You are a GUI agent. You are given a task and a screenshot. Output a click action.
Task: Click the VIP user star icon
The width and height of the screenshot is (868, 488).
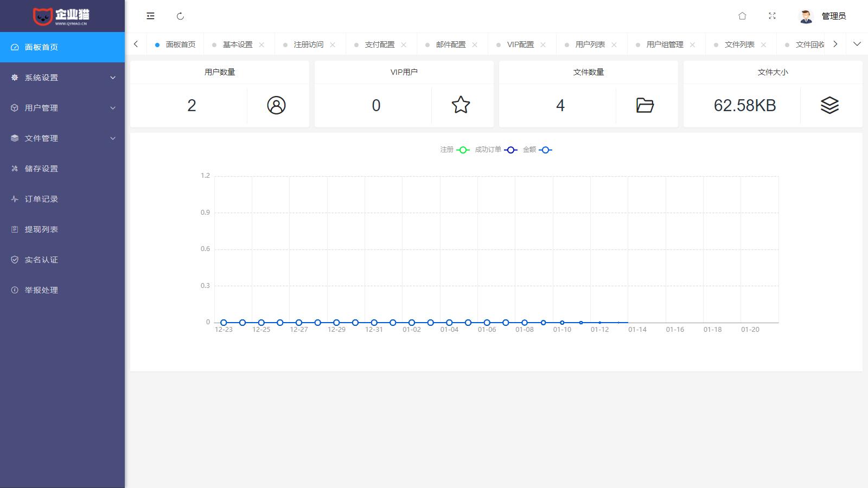461,105
